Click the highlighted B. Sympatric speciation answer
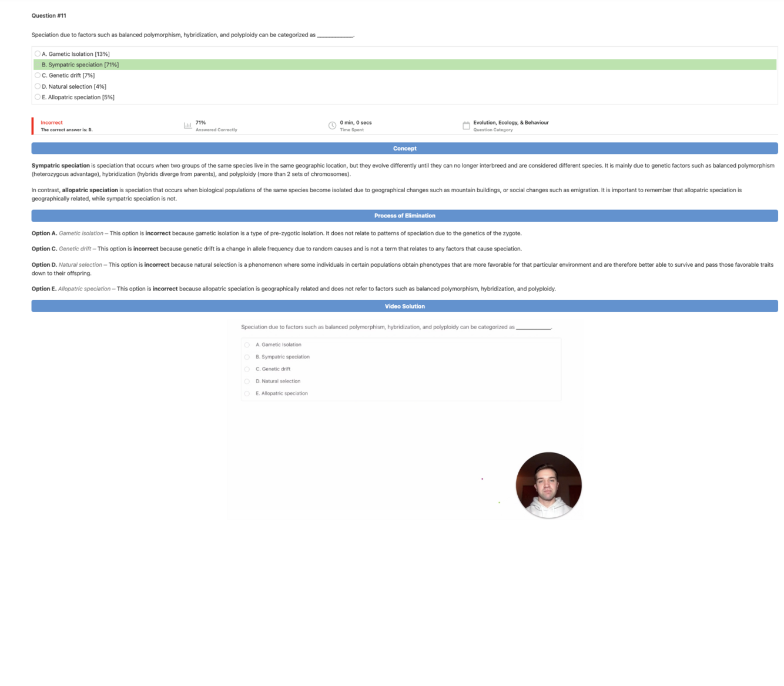Screen dimensions: 784x686 tap(405, 65)
